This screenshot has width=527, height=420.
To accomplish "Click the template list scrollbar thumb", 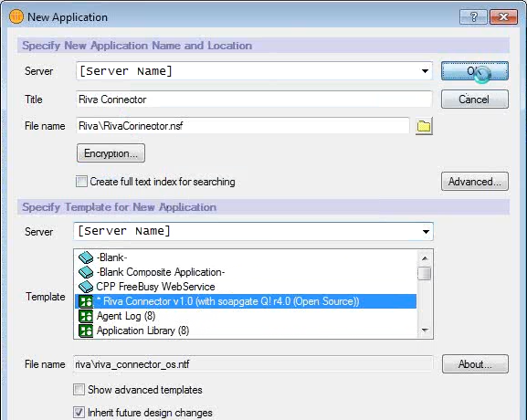I will [x=425, y=273].
